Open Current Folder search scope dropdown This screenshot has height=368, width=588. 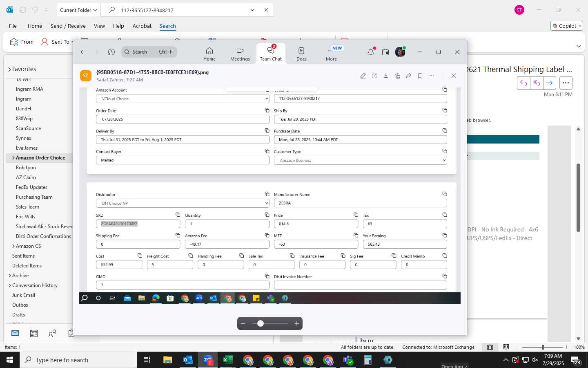[x=78, y=10]
